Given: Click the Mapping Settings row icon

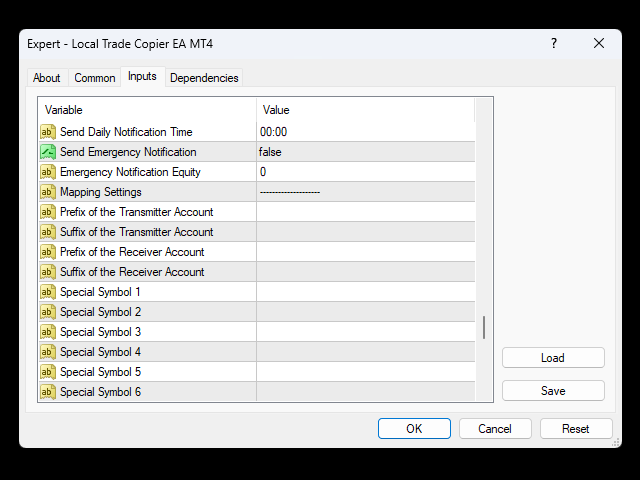Looking at the screenshot, I should pyautogui.click(x=48, y=192).
